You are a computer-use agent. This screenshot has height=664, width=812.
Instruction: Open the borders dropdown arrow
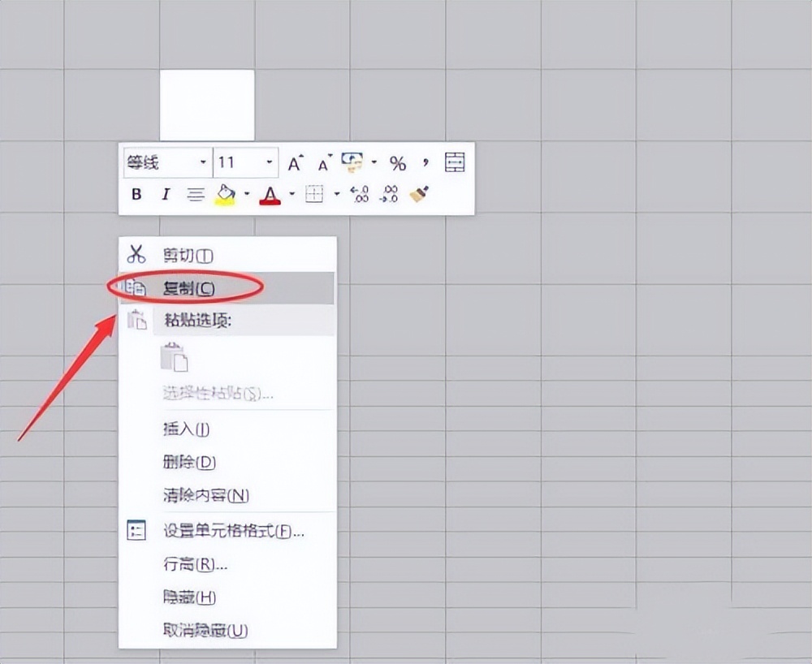(x=337, y=194)
